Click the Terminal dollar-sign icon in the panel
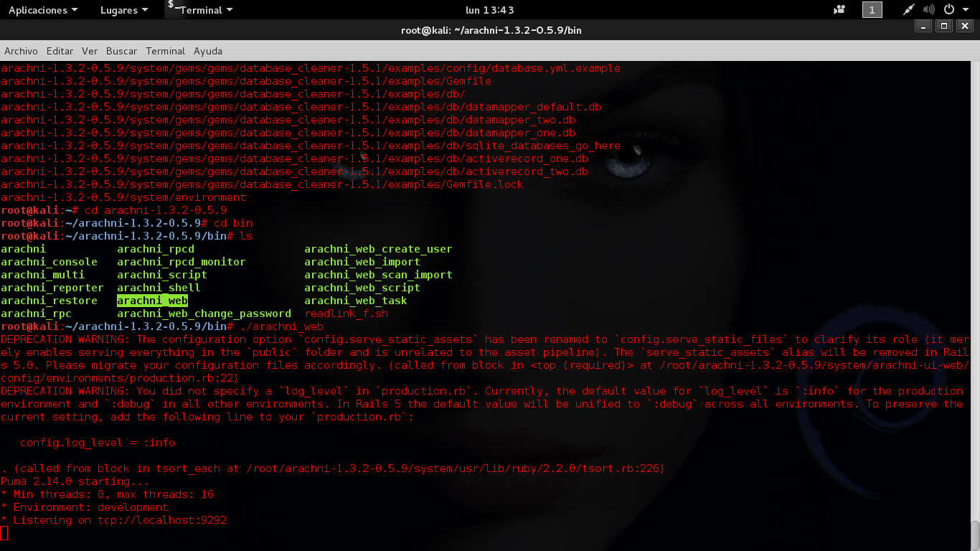This screenshot has width=980, height=551. click(169, 9)
